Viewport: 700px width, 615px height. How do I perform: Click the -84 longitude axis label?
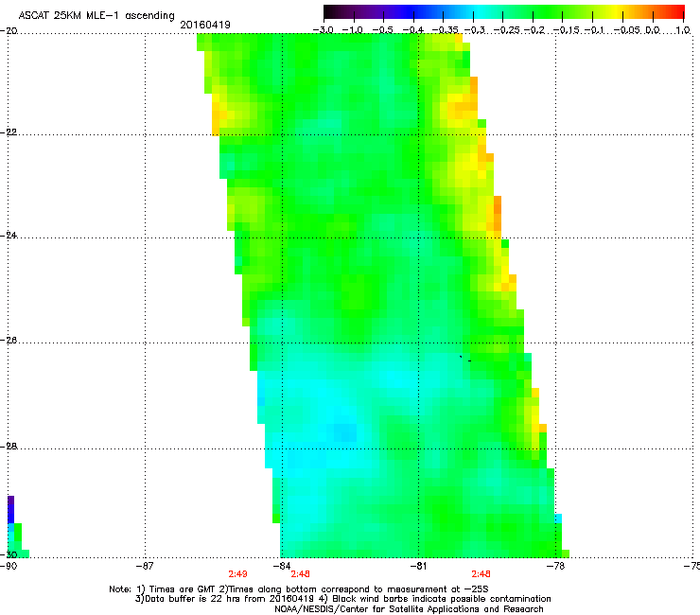click(x=281, y=566)
